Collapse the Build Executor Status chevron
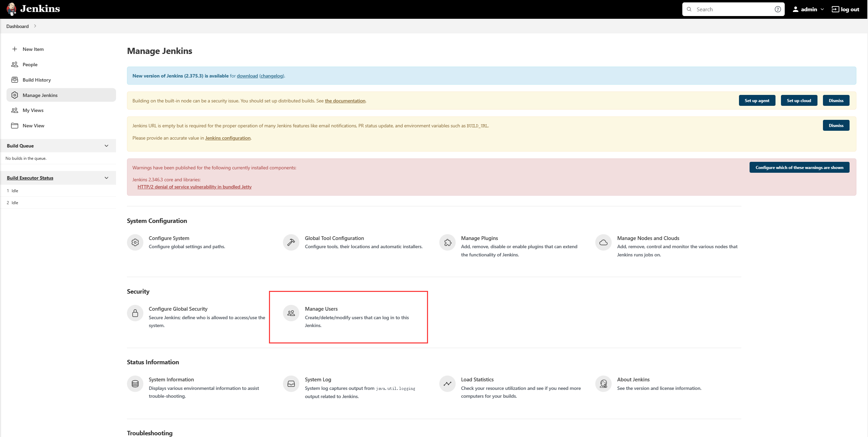The width and height of the screenshot is (868, 437). (x=106, y=178)
